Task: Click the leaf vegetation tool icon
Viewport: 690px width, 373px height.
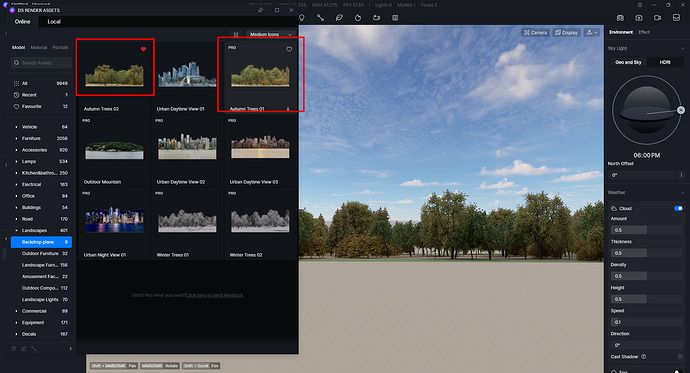Action: point(339,18)
